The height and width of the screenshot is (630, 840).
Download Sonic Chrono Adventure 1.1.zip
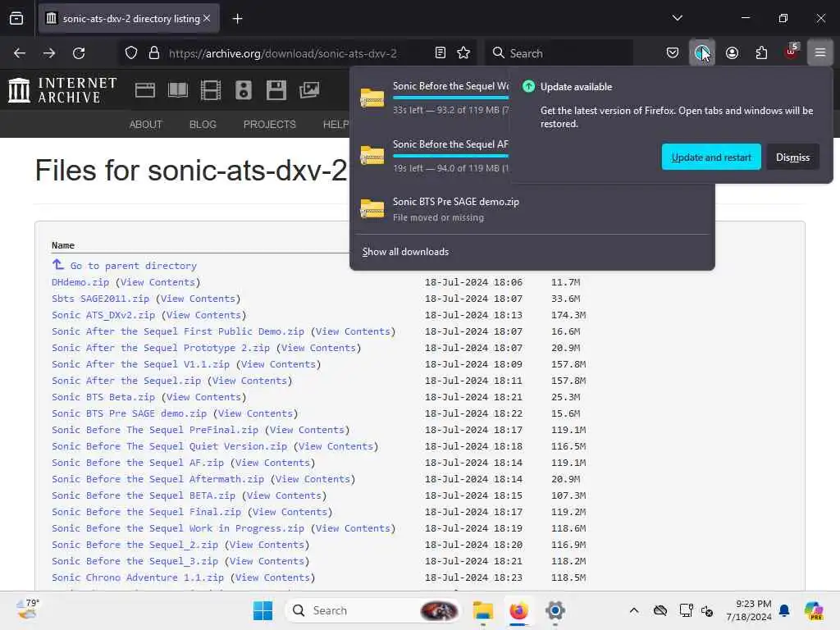[138, 577]
